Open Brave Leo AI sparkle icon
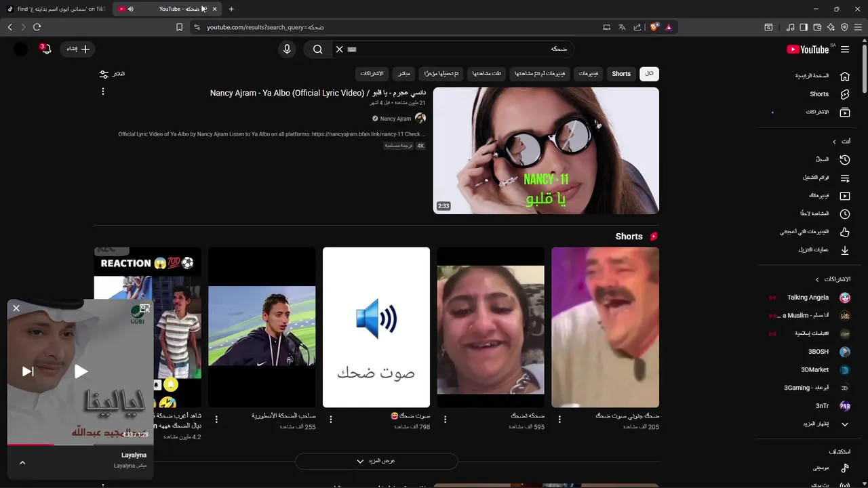The width and height of the screenshot is (868, 488). [831, 27]
